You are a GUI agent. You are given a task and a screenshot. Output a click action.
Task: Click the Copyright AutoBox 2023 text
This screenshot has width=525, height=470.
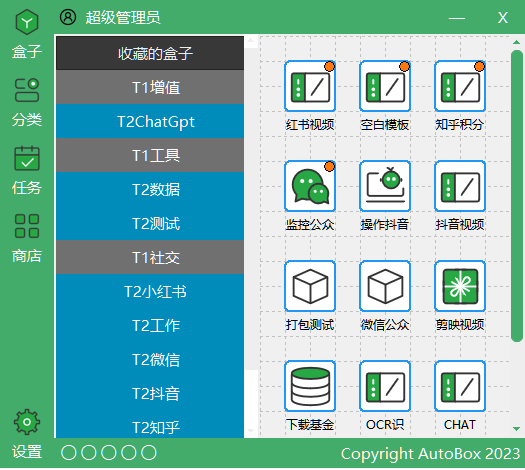[x=430, y=454]
